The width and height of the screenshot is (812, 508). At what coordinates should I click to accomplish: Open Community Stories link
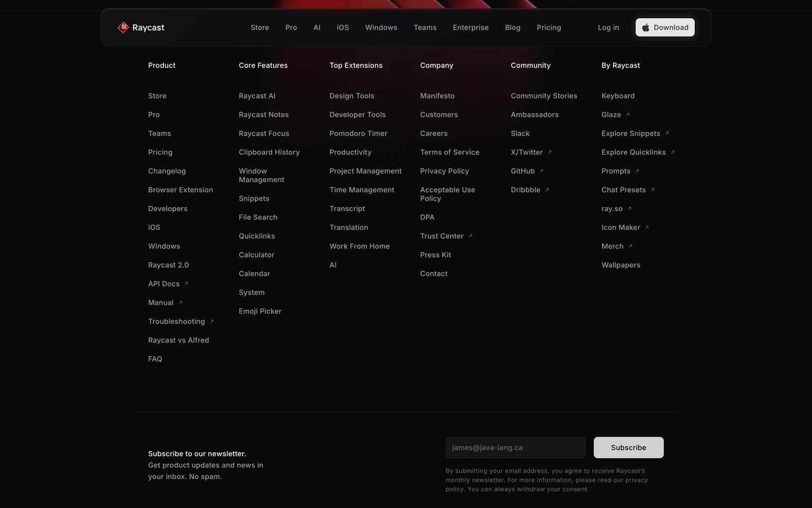[544, 96]
